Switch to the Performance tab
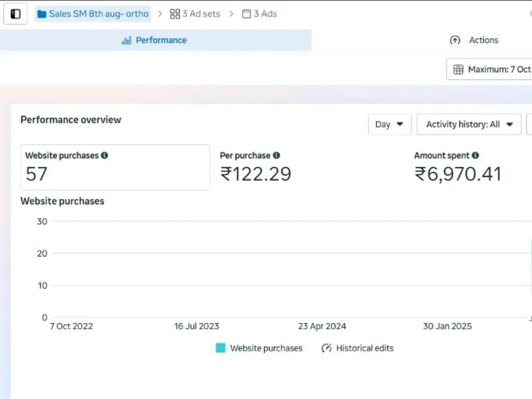Viewport: 532px width, 399px height. click(x=155, y=40)
